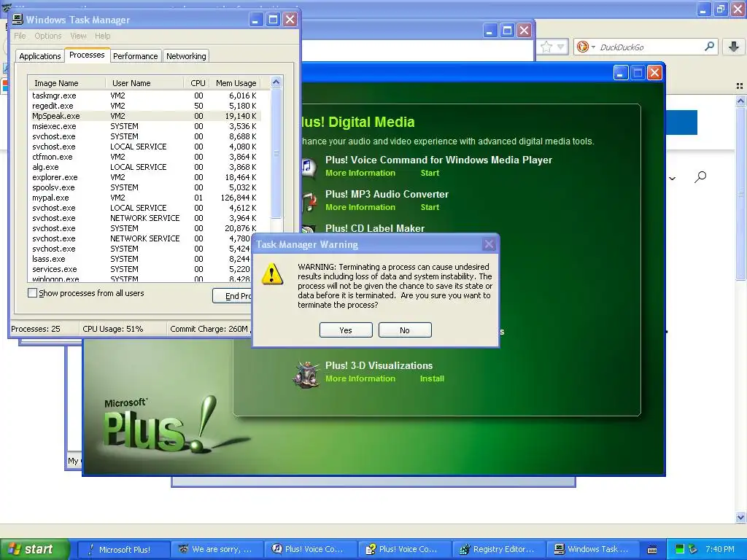Install Plus! 3-D Visualizations
This screenshot has height=560, width=747.
tap(432, 378)
